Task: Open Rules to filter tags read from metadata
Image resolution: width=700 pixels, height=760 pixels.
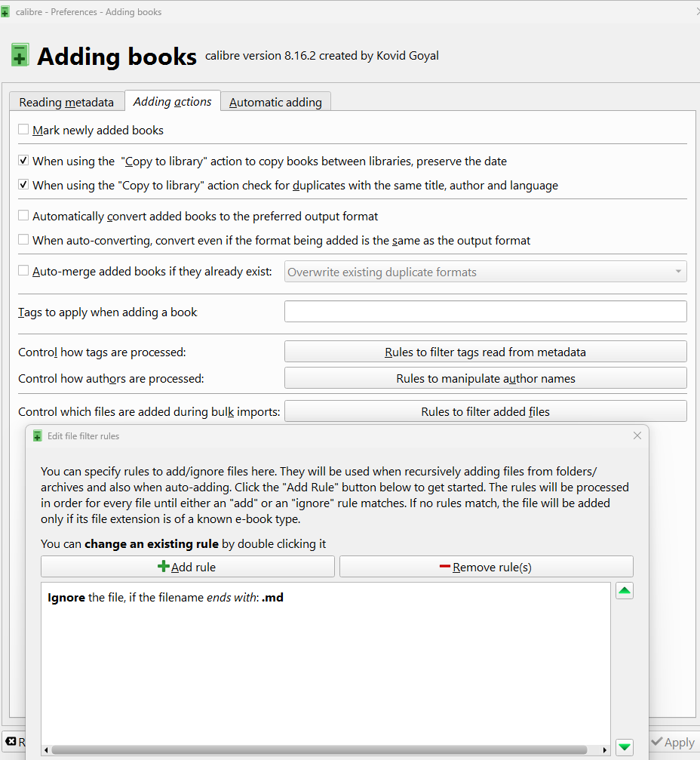Action: (x=485, y=352)
